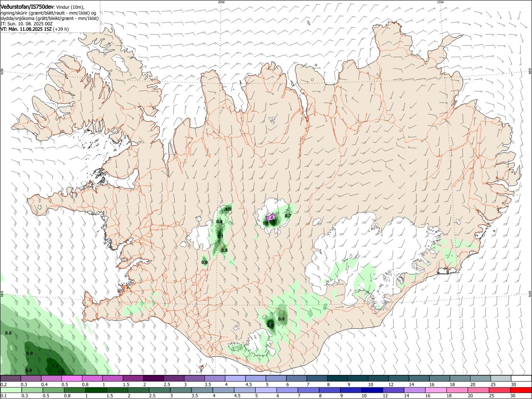Image resolution: width=532 pixels, height=399 pixels.
Task: Click the initial time line 'IT: Sun. 10. 08. 2025 00Z'
Action: 27,24
